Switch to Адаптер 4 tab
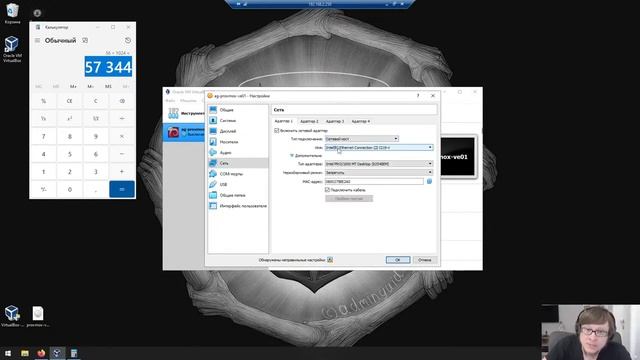This screenshot has height=360, width=640. point(360,121)
